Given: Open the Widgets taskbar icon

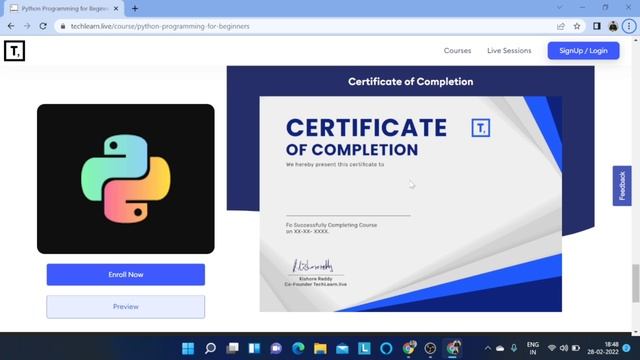Looking at the screenshot, I should 254,348.
